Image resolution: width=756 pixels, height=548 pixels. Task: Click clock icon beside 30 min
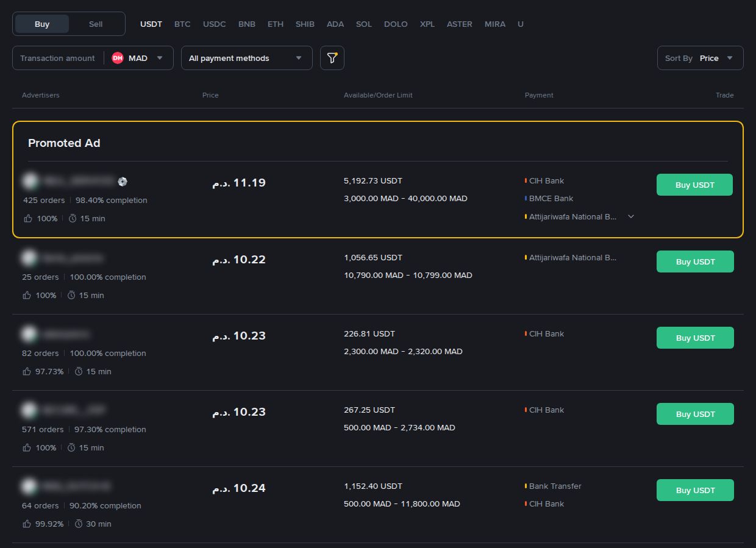(x=79, y=524)
